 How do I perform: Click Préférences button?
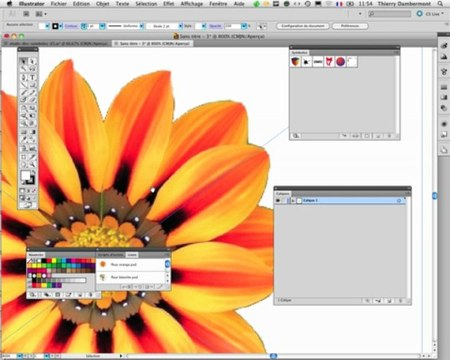click(350, 26)
